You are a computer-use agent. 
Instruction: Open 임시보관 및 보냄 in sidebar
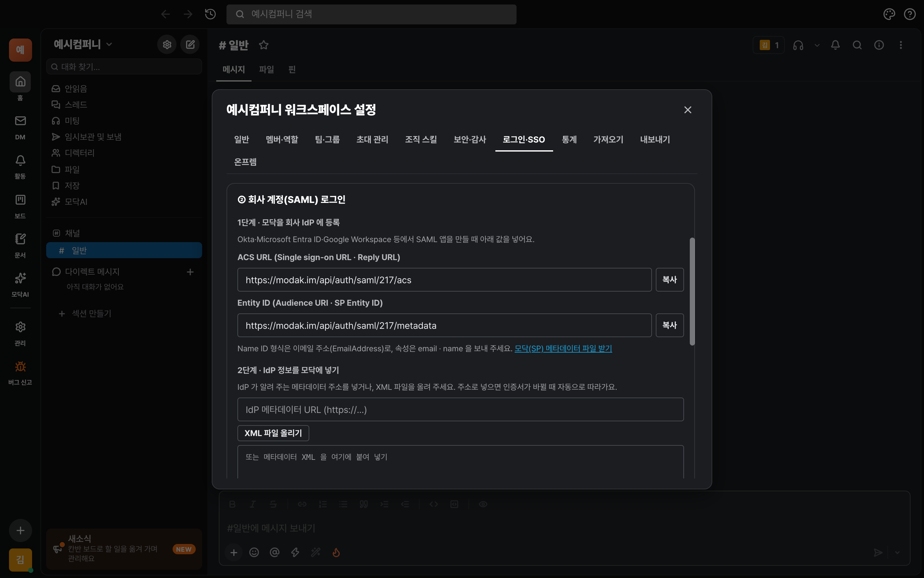pos(124,136)
